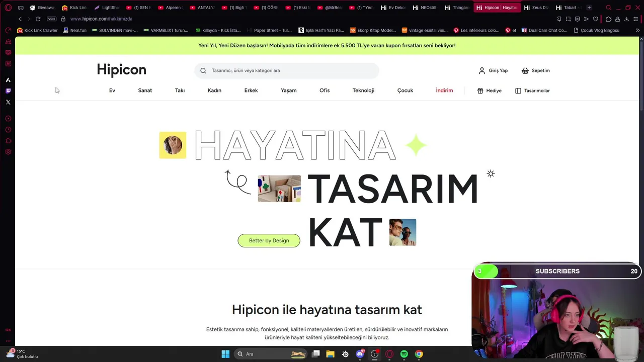Click the Hipicon logo
Screen dimensions: 644x362
(121, 70)
